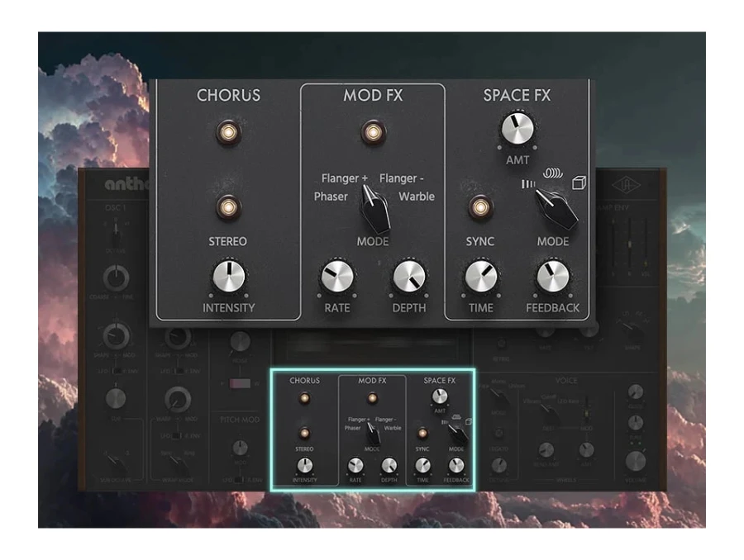Toggle the SYNC light button in enlarged panel
Screen dimensions: 744x560
tap(480, 207)
